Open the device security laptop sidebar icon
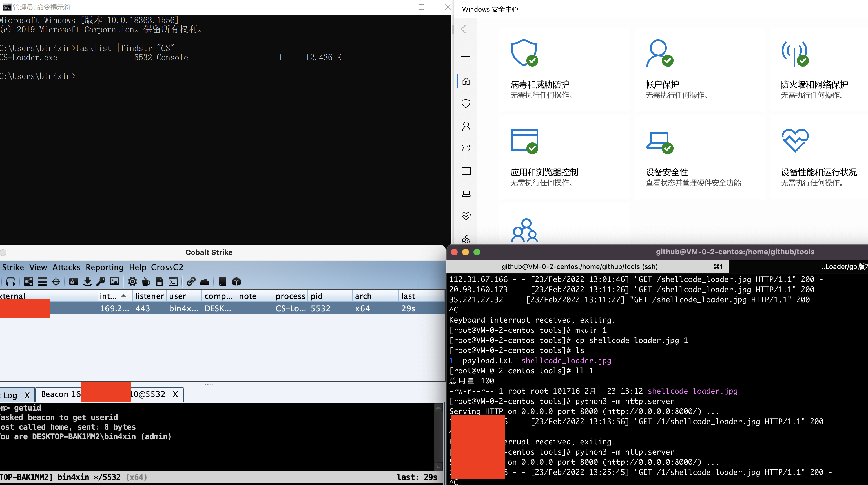Viewport: 868px width, 485px height. [x=466, y=193]
